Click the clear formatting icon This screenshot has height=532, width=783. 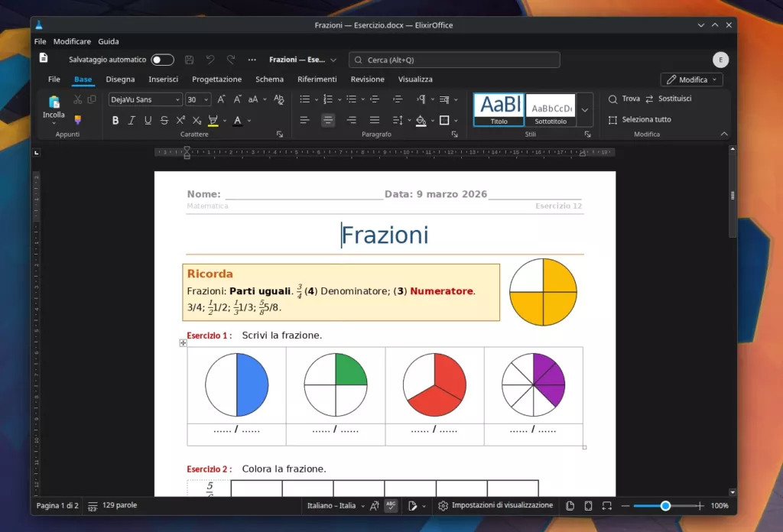click(x=279, y=99)
